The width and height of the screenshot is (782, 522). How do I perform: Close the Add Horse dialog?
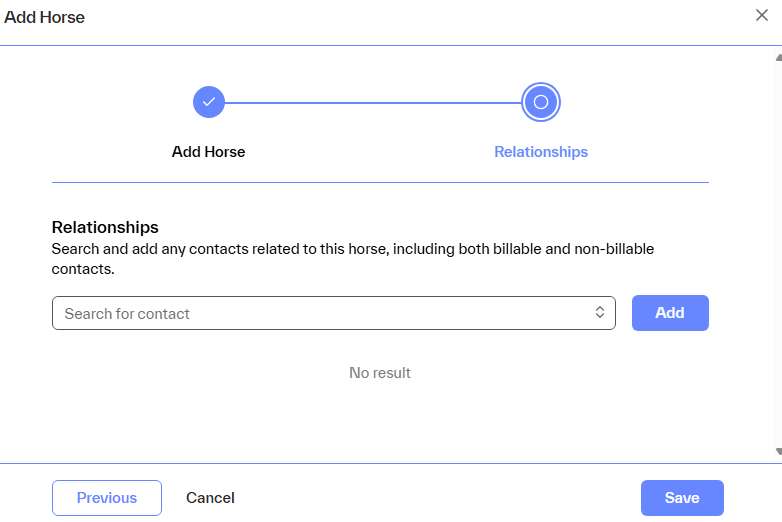[762, 15]
